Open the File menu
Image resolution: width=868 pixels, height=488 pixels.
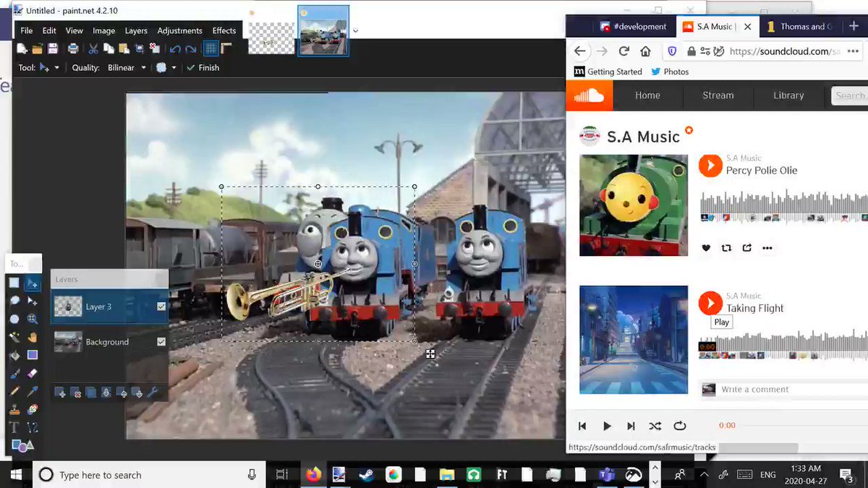(27, 30)
